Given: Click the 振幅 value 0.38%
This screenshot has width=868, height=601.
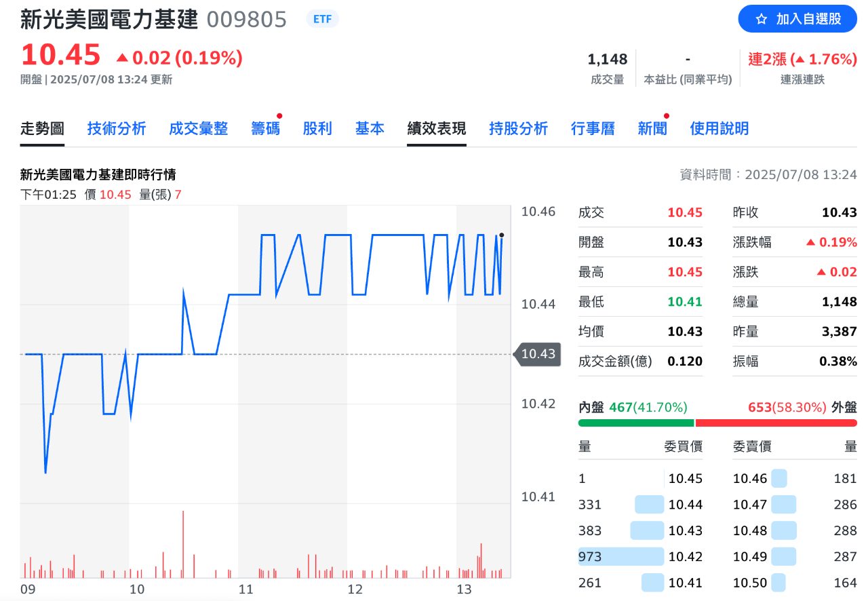Looking at the screenshot, I should pyautogui.click(x=838, y=362).
